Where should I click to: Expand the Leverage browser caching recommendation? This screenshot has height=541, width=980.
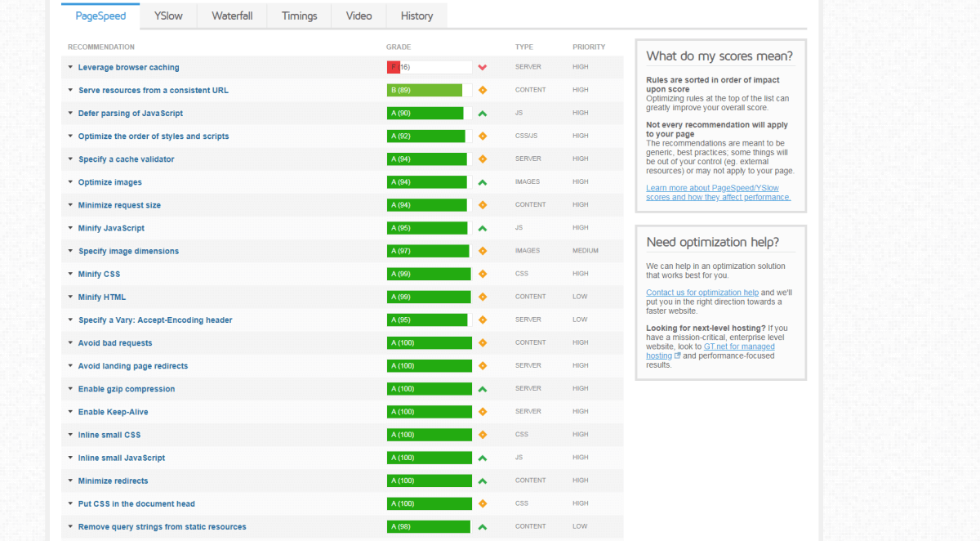click(x=71, y=68)
